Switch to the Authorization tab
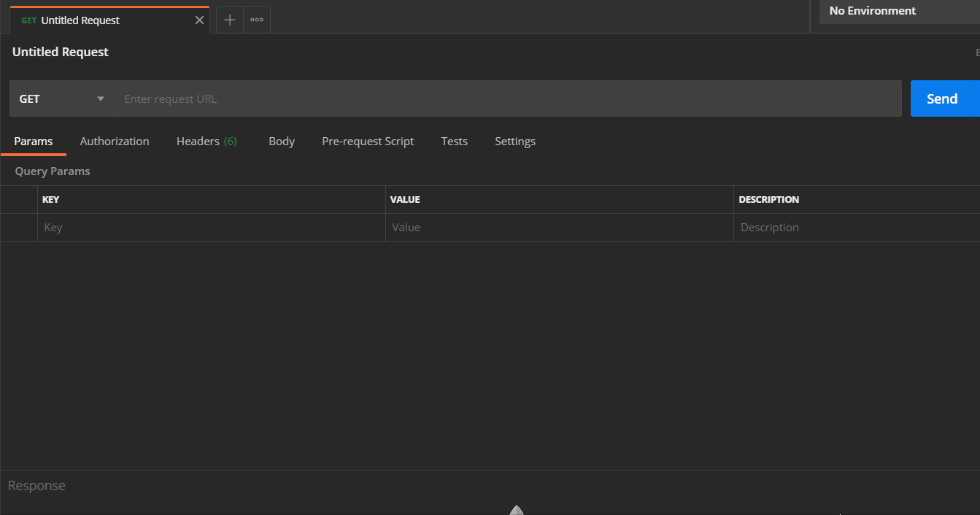This screenshot has width=980, height=515. point(115,141)
